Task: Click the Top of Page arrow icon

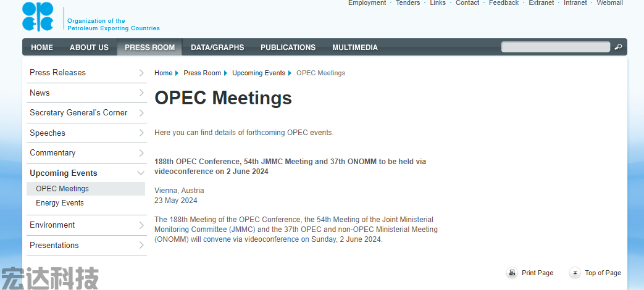Action: tap(575, 273)
